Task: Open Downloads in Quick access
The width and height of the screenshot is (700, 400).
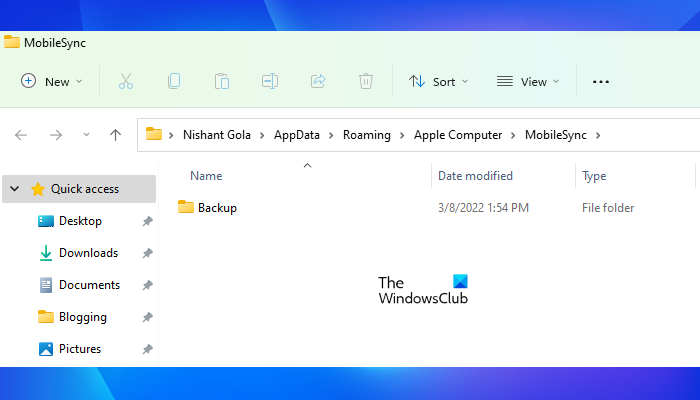Action: (88, 253)
